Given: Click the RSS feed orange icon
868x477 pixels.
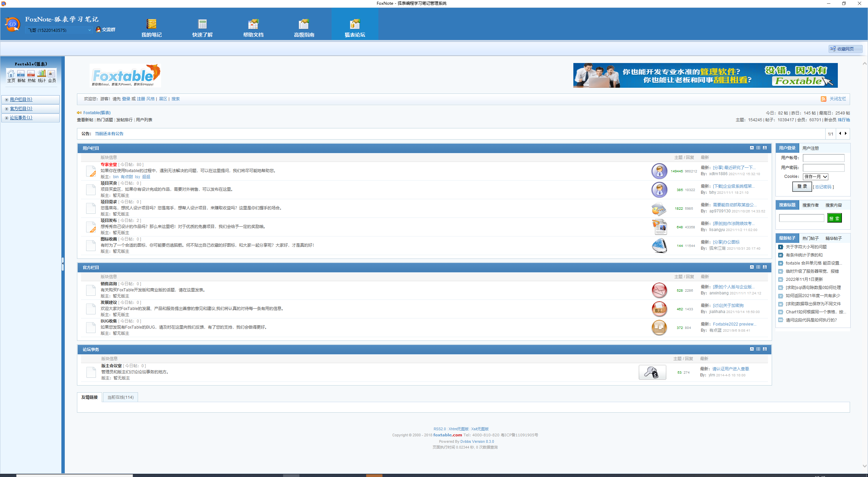Looking at the screenshot, I should pos(824,99).
